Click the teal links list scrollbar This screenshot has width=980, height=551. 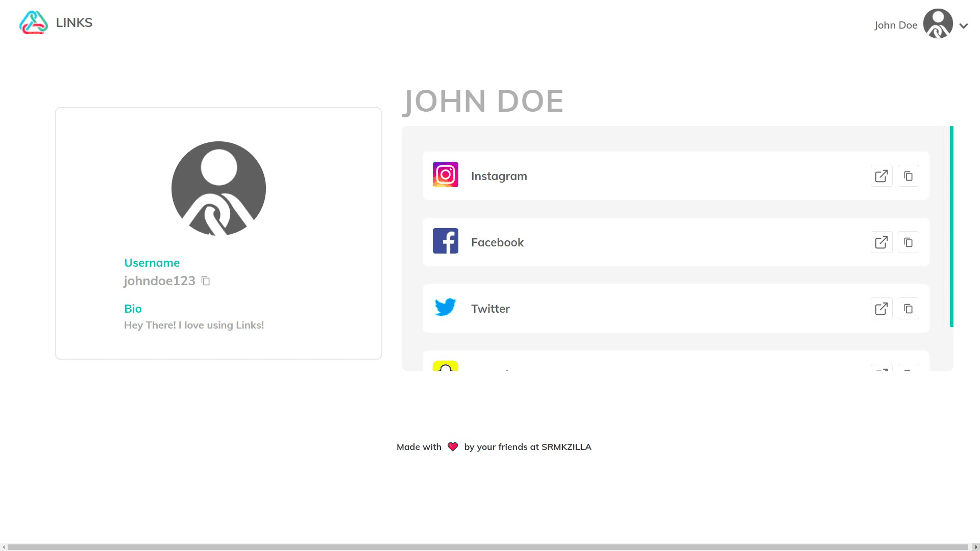(951, 227)
